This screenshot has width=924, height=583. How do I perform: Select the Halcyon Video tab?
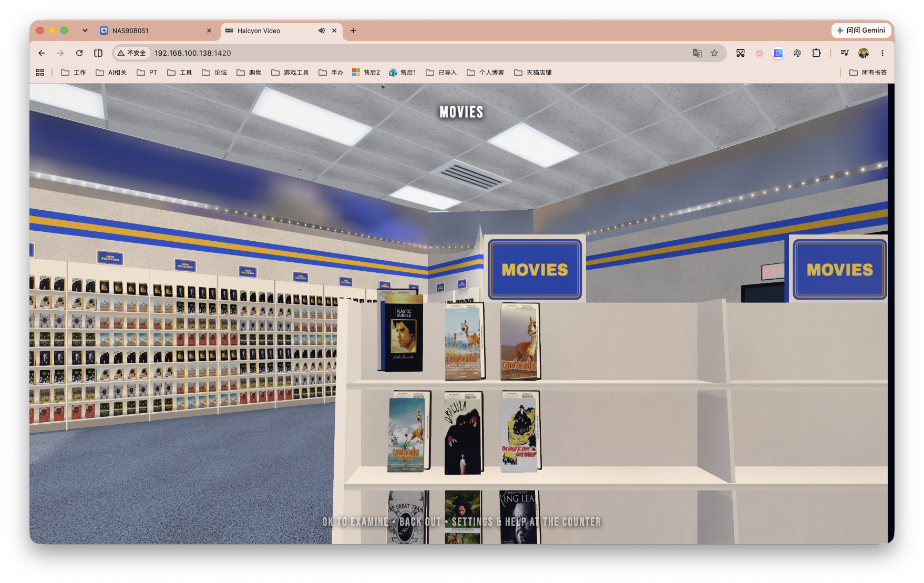(x=282, y=31)
